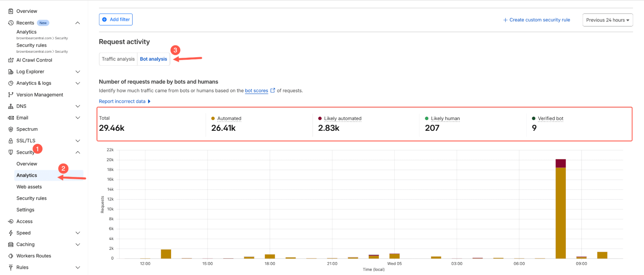Expand the Log Explorer chevron

click(x=78, y=72)
